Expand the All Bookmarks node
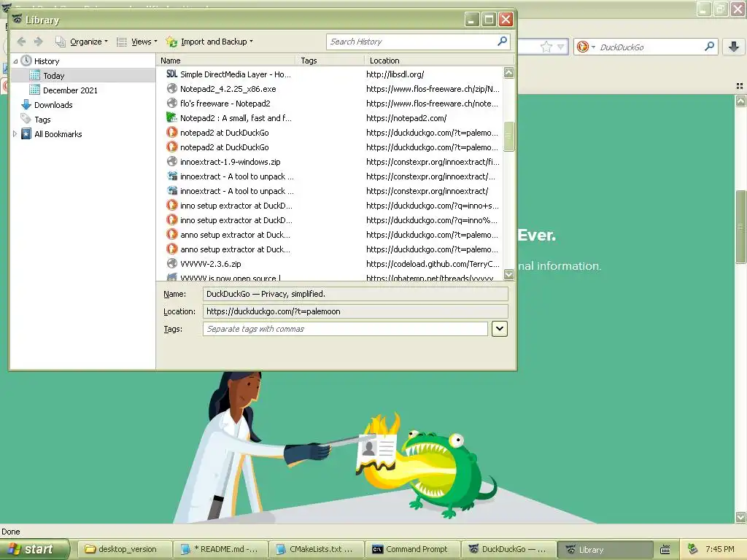747x560 pixels. pos(15,134)
